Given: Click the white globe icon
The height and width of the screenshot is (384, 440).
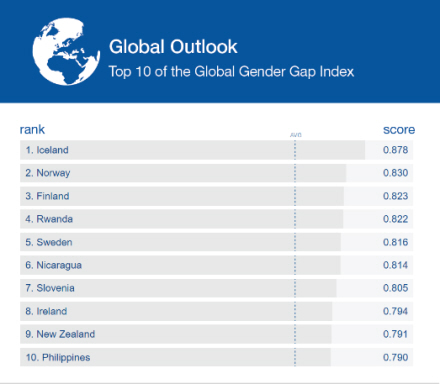Looking at the screenshot, I should pyautogui.click(x=66, y=52).
